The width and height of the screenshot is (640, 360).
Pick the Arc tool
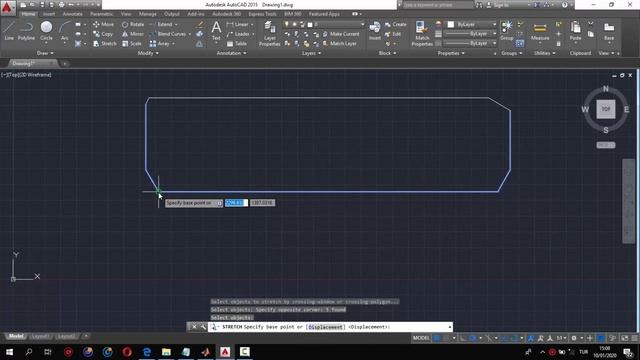tap(64, 31)
